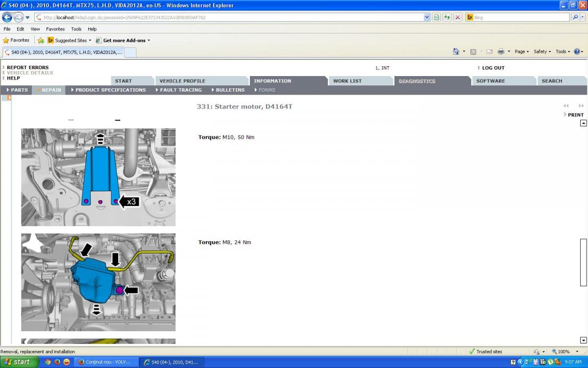Click the show hidden tray icons arrow
588x368 pixels.
click(521, 362)
